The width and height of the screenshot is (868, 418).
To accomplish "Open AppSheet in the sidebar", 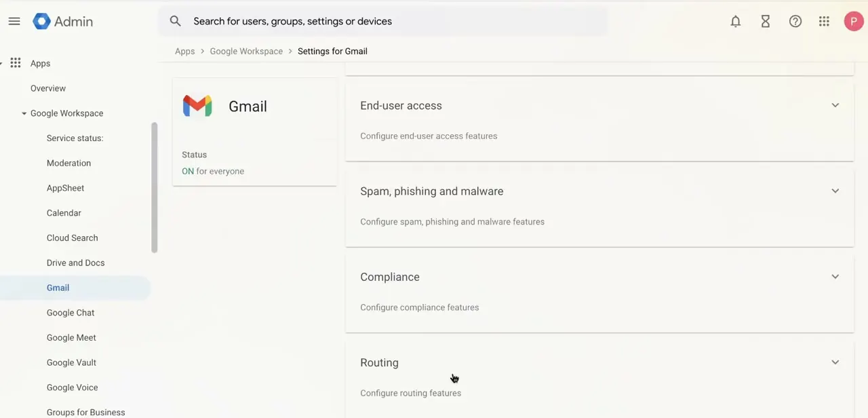I will (65, 188).
